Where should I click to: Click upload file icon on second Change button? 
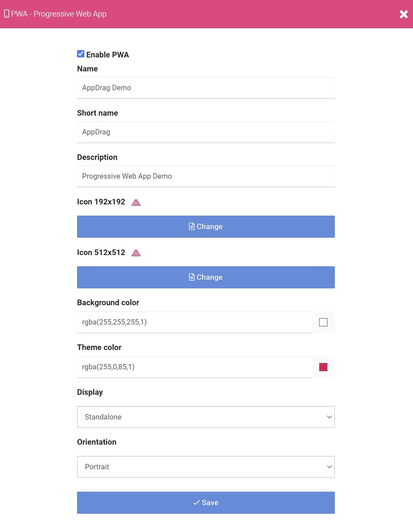click(x=192, y=277)
